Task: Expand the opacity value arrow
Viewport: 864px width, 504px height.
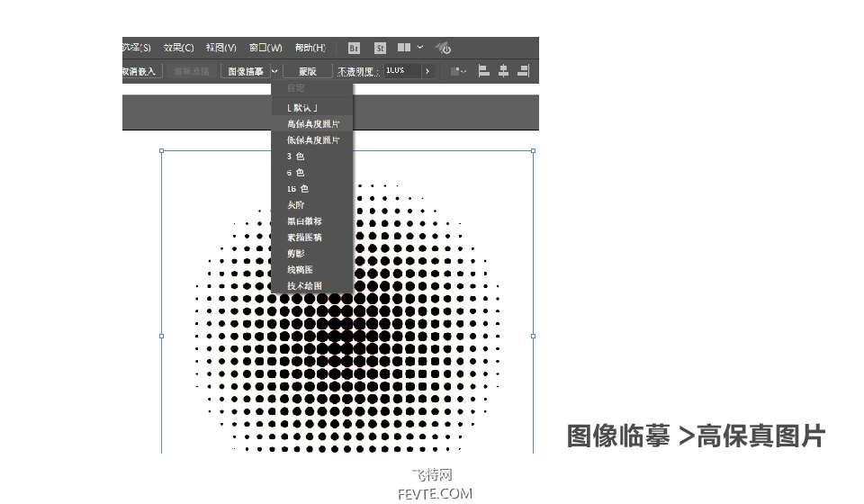Action: 427,71
